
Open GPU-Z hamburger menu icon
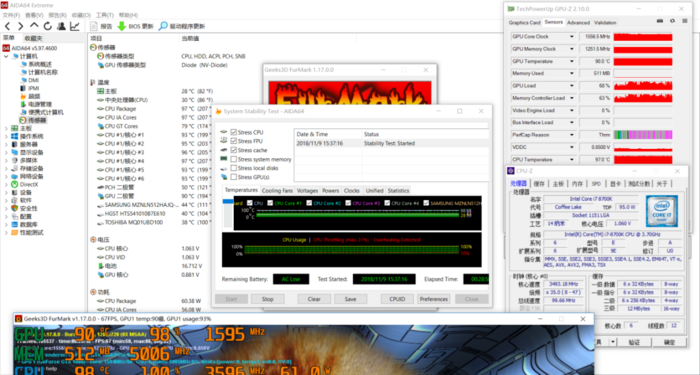click(x=685, y=21)
